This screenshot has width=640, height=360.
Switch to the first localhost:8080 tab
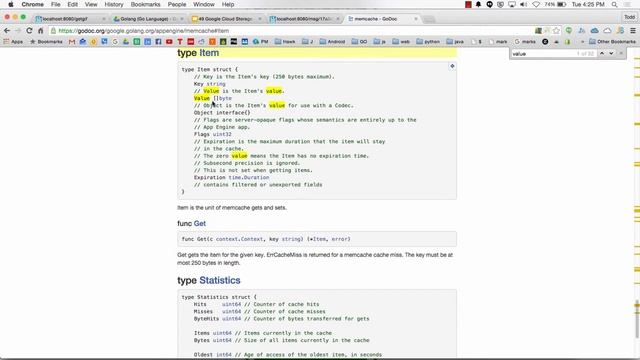click(69, 19)
